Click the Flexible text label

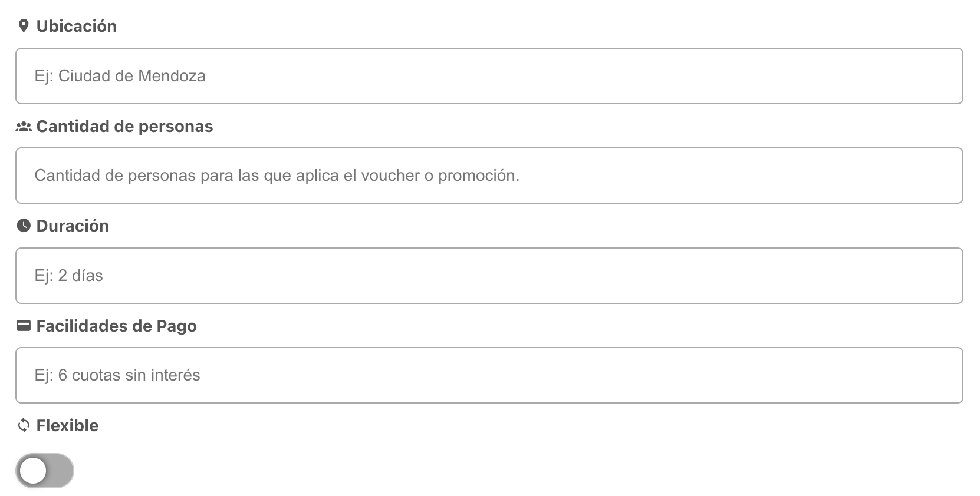pos(67,425)
